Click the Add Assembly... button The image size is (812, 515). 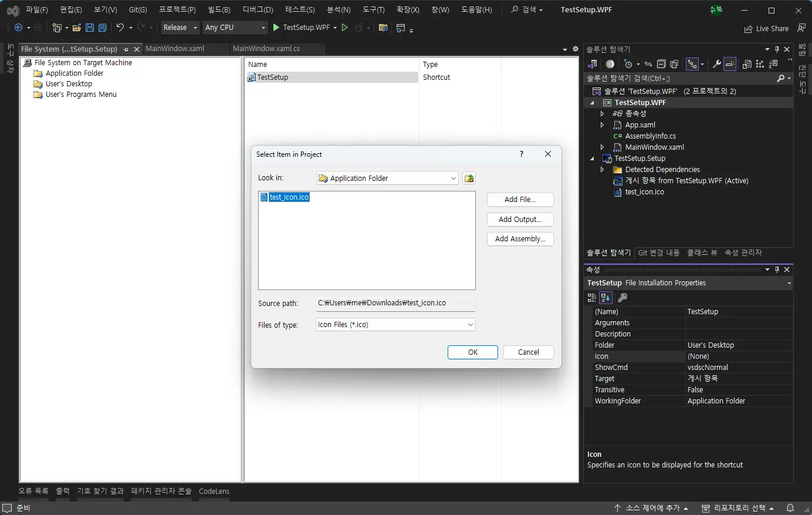(x=520, y=239)
